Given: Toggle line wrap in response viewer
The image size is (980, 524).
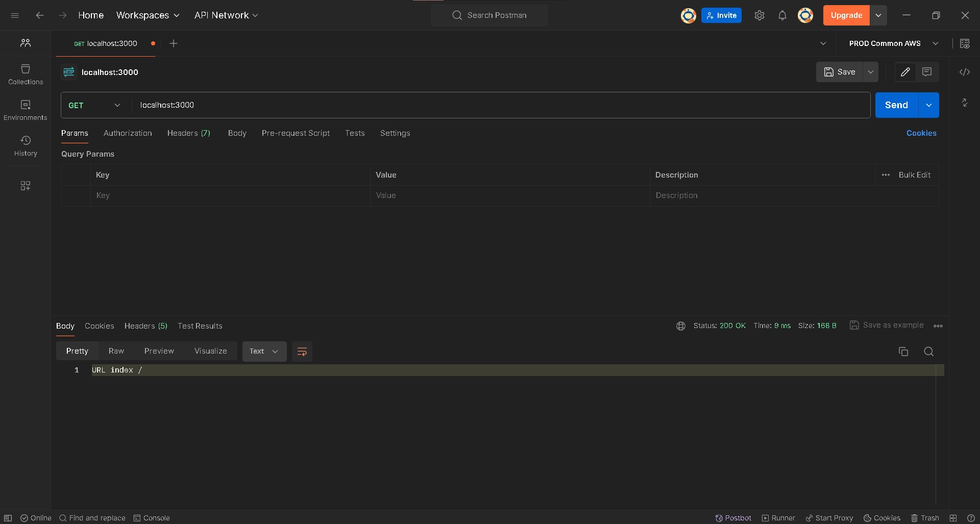Looking at the screenshot, I should [x=302, y=352].
